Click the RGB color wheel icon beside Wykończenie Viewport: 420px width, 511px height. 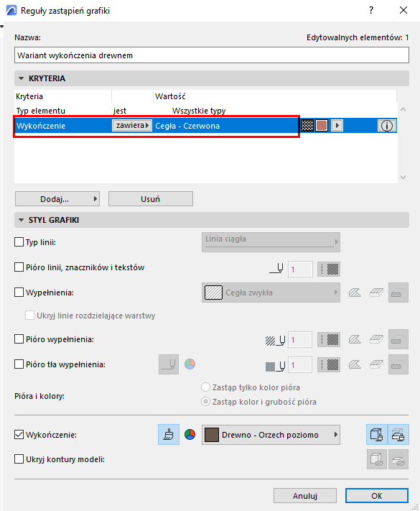[190, 434]
